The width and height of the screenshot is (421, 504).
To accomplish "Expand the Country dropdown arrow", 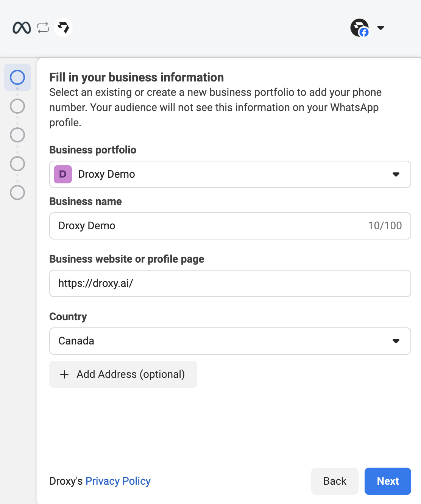I will (x=396, y=341).
